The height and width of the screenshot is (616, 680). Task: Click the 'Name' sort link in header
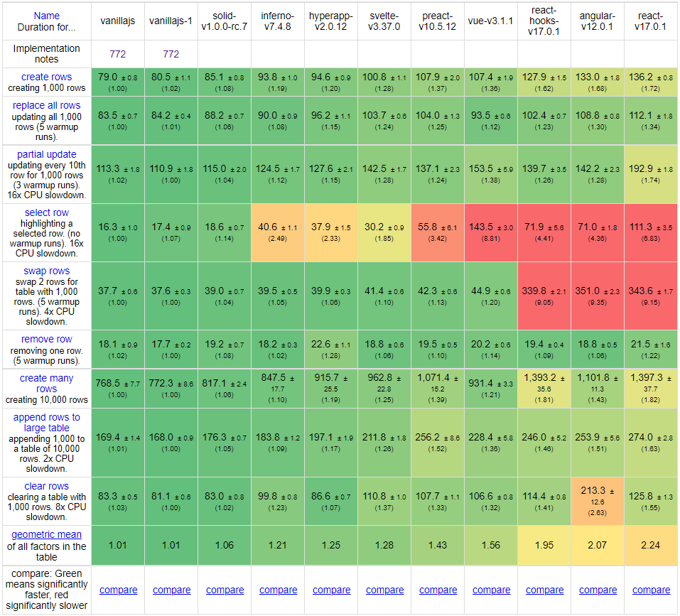46,16
